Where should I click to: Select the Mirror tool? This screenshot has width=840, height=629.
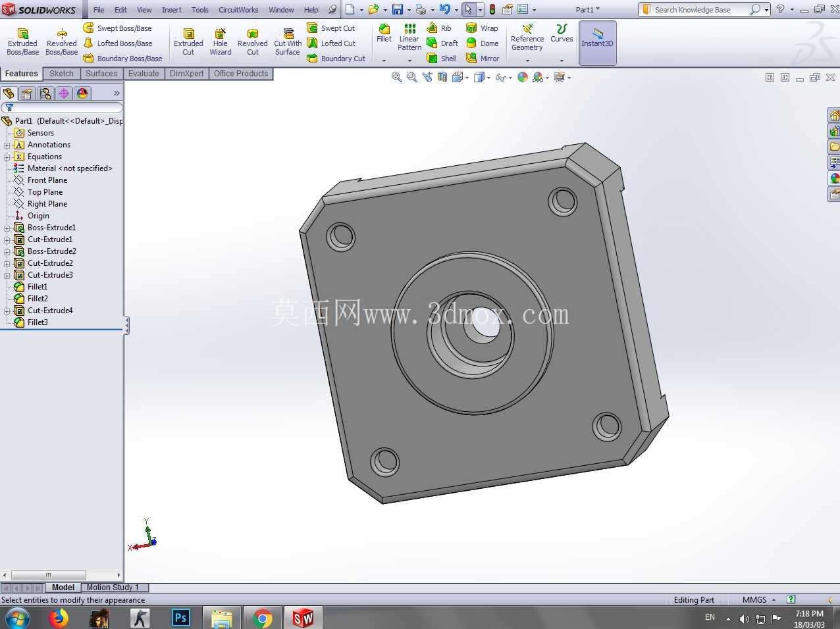pos(483,59)
